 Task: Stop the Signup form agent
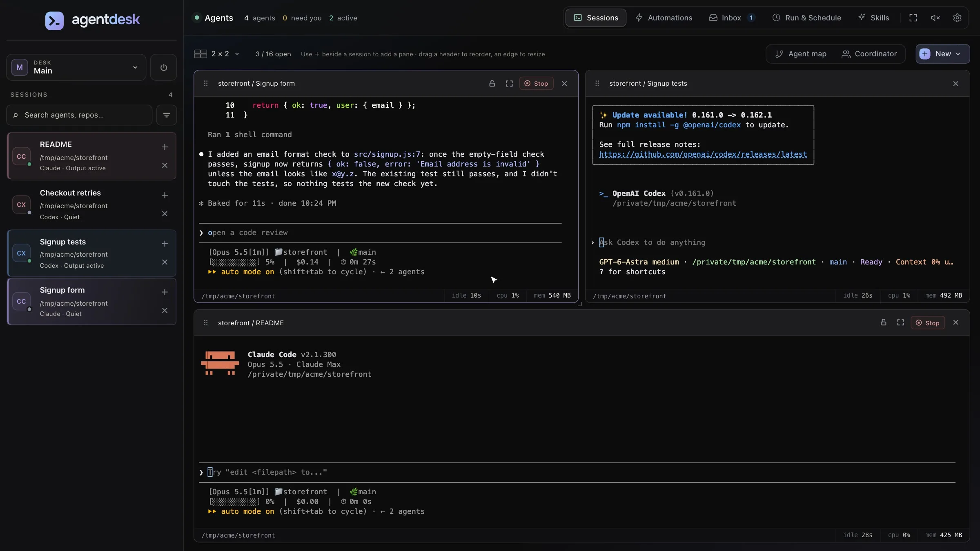pyautogui.click(x=536, y=83)
